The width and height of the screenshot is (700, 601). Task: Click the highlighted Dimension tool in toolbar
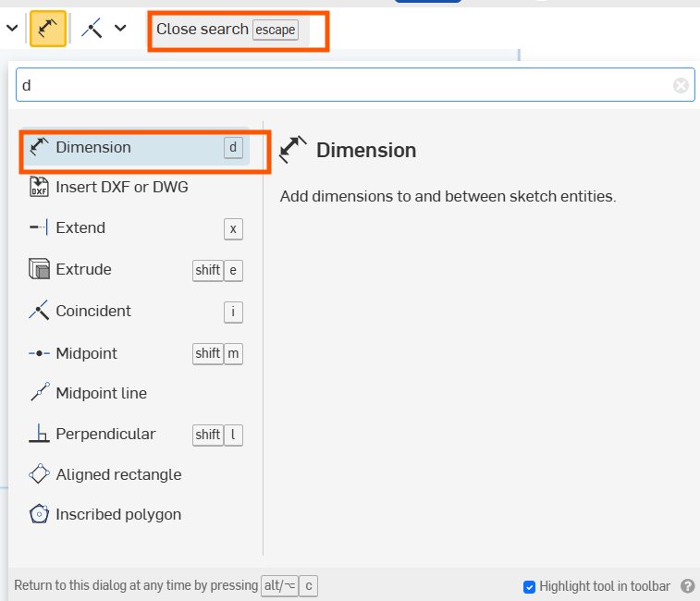pos(47,29)
